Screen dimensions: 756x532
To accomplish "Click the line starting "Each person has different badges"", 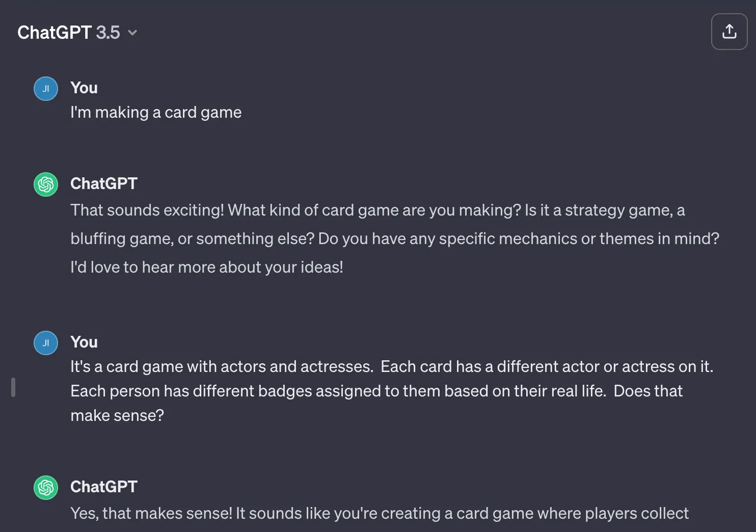I will click(376, 391).
